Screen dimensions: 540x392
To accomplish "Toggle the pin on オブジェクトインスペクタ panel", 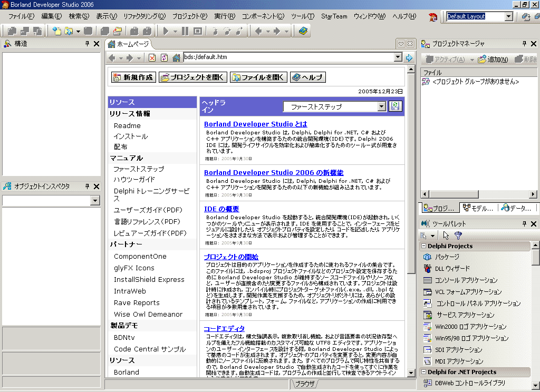I will coord(87,186).
